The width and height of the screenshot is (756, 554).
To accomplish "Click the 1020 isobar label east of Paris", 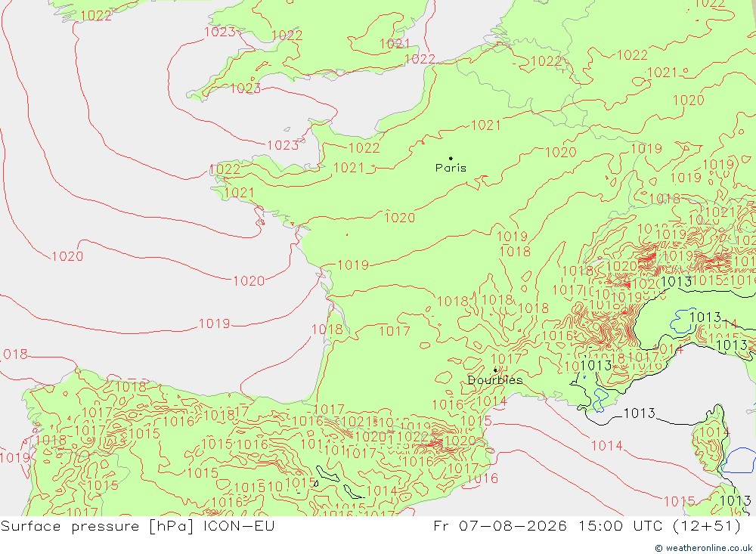I will tap(561, 153).
